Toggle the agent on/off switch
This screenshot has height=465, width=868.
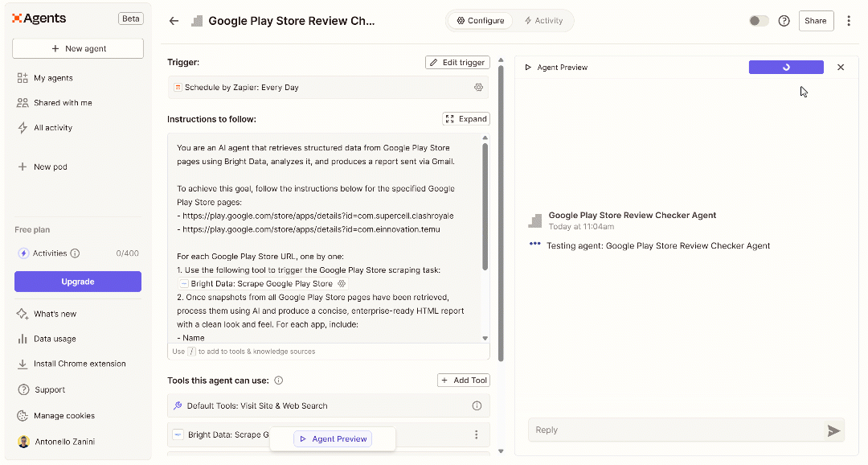[x=759, y=21]
